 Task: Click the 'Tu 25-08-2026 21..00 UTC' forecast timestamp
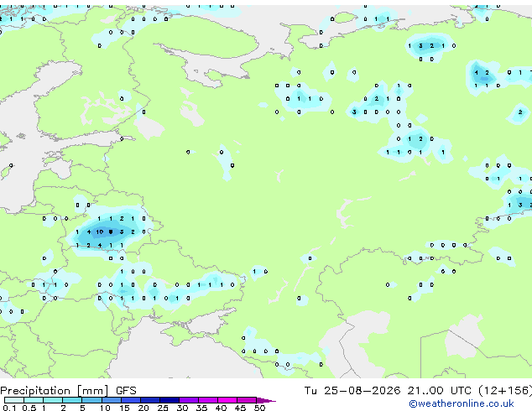[388, 391]
